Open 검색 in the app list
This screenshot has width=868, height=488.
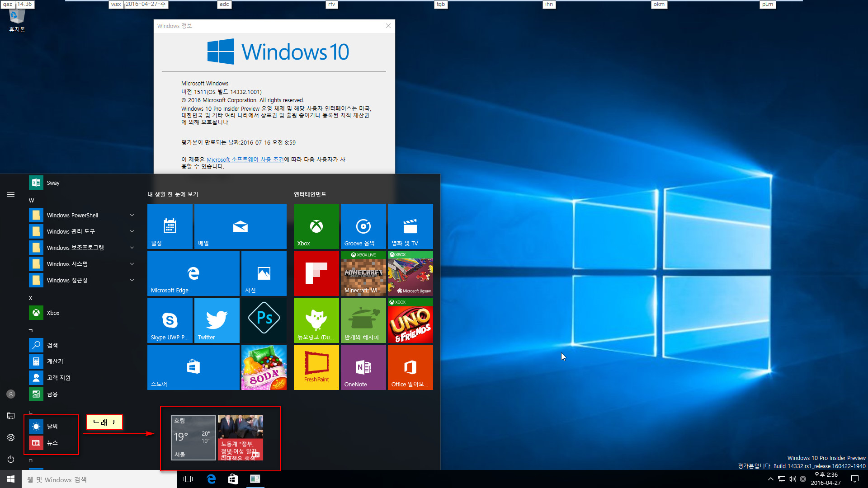(x=83, y=345)
